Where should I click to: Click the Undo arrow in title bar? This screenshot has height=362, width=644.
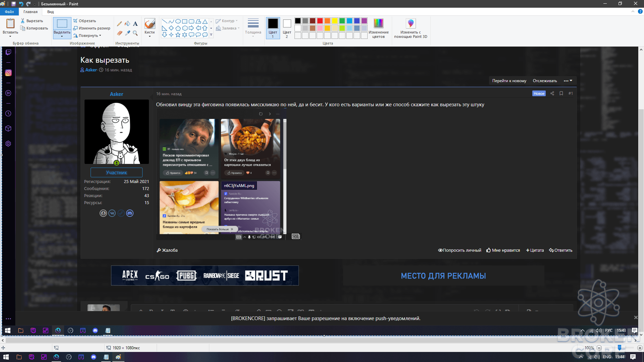click(x=21, y=4)
